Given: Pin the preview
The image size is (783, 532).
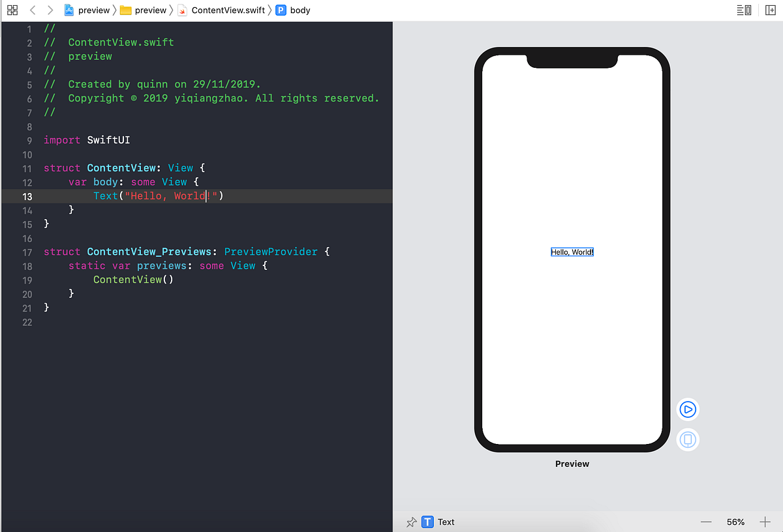Looking at the screenshot, I should (x=411, y=522).
